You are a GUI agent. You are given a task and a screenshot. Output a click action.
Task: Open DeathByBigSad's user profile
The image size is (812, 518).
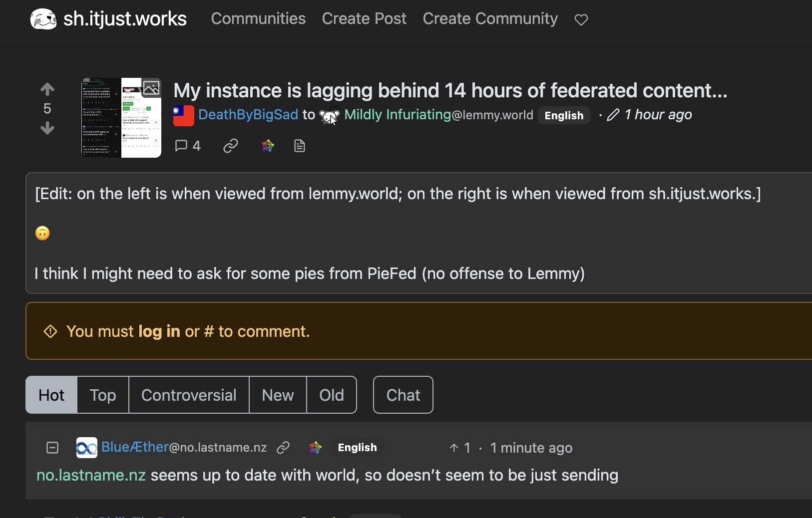248,115
